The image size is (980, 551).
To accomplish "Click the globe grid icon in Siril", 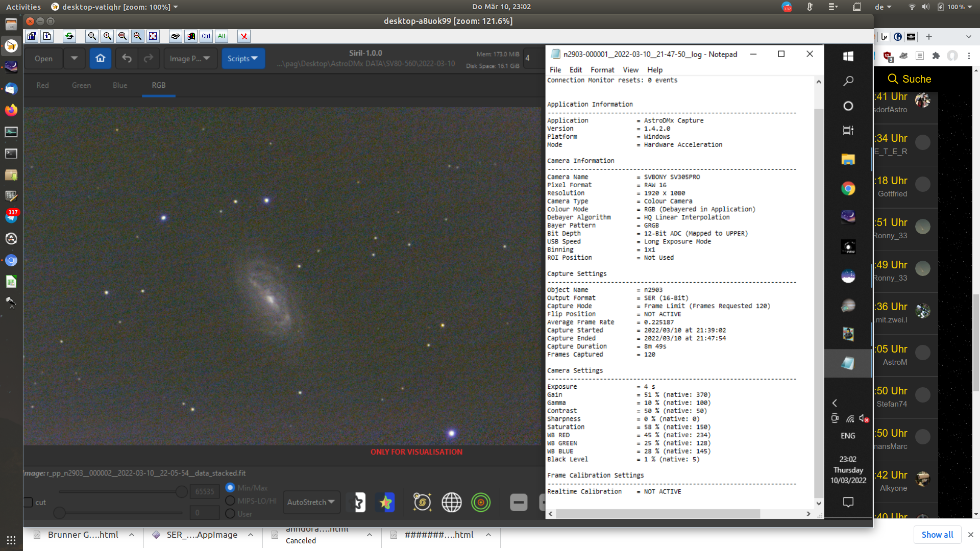I will 452,503.
